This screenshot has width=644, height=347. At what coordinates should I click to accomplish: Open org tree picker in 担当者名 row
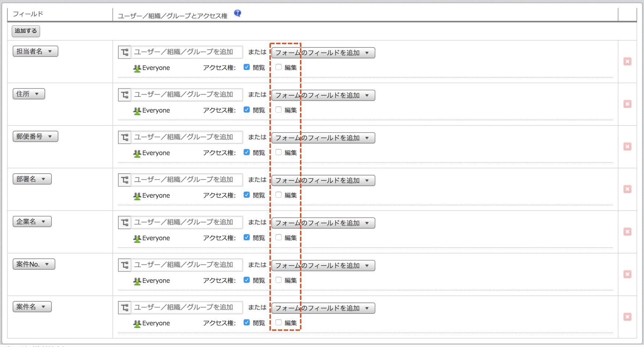[125, 52]
